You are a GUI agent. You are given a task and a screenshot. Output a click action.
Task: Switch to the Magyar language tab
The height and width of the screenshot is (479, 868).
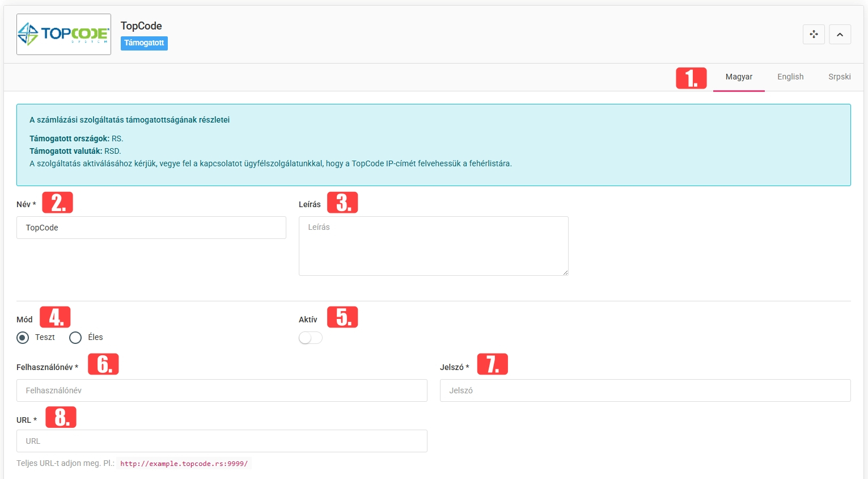click(x=739, y=77)
